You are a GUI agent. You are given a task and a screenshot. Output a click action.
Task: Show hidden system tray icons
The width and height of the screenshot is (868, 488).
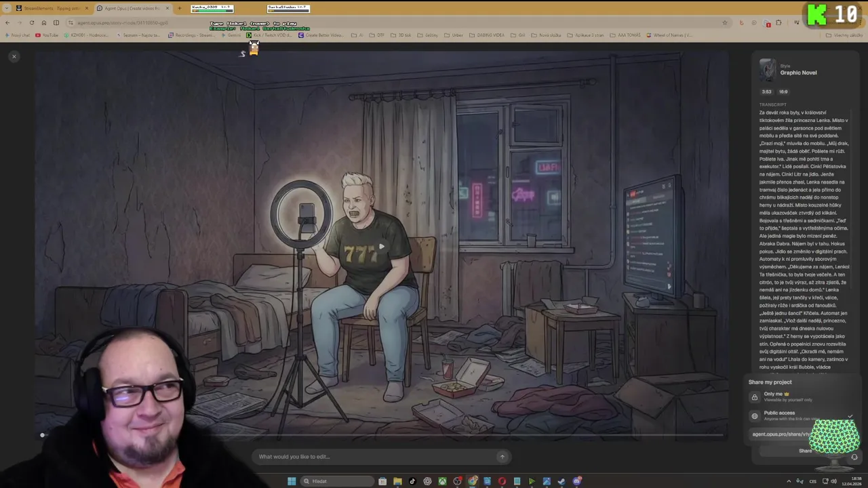789,481
